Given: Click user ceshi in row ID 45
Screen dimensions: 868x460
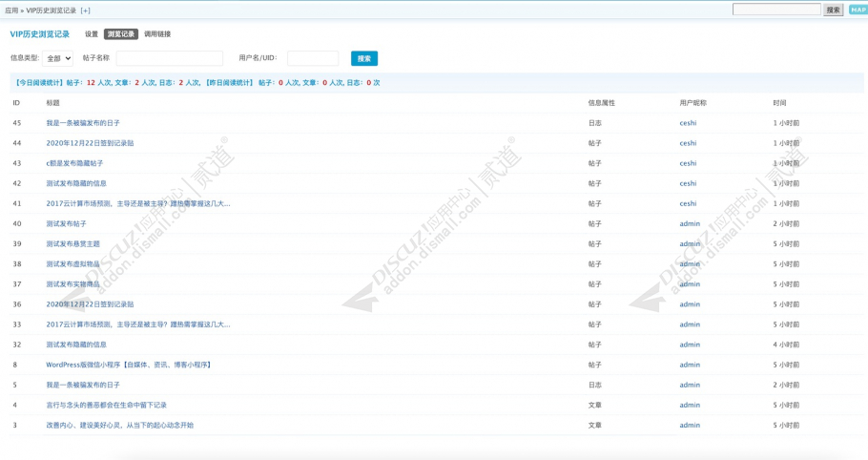Looking at the screenshot, I should tap(688, 123).
